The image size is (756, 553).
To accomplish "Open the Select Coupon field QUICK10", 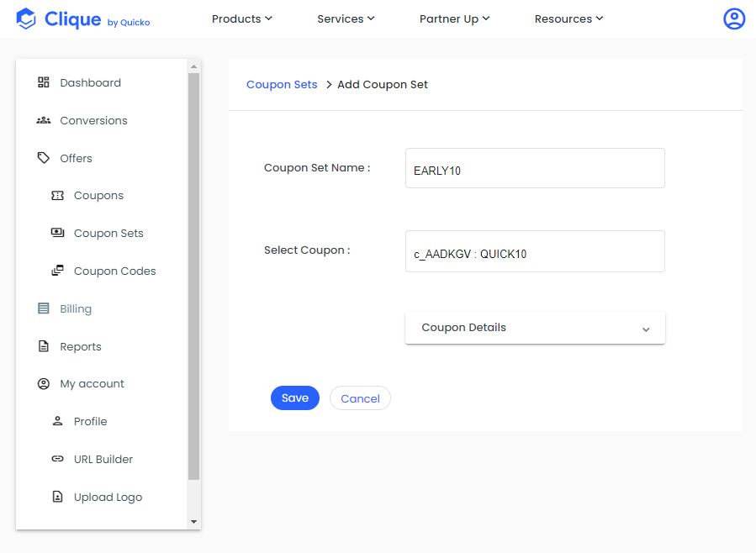I will (x=535, y=251).
